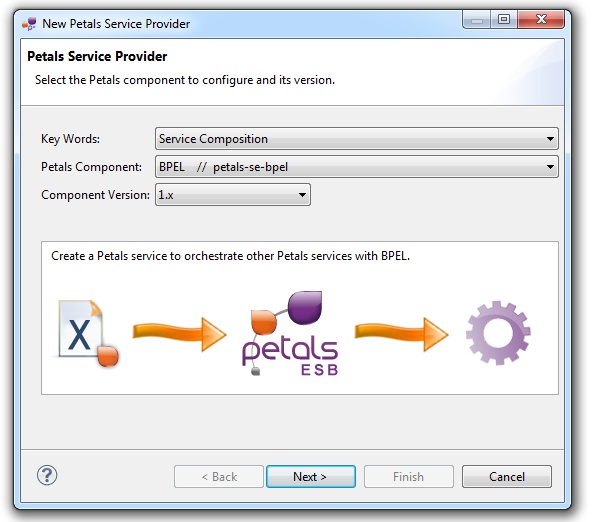Image resolution: width=592 pixels, height=522 pixels.
Task: Click the first orange arrow in diagram
Action: 179,333
